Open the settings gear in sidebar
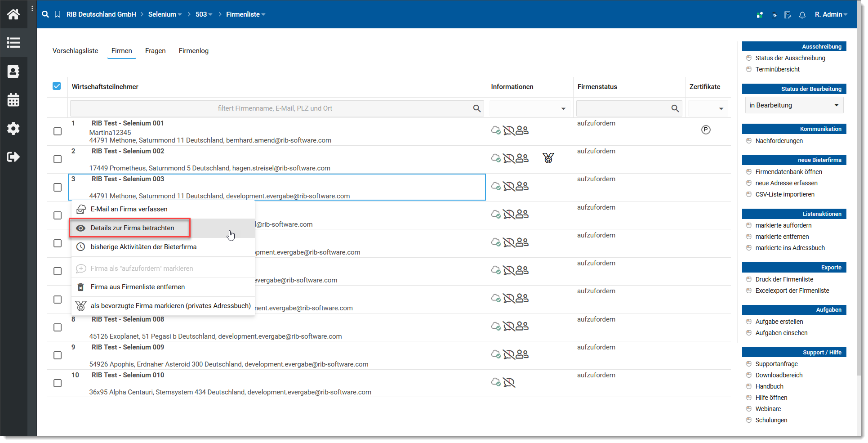868x443 pixels. click(x=13, y=129)
